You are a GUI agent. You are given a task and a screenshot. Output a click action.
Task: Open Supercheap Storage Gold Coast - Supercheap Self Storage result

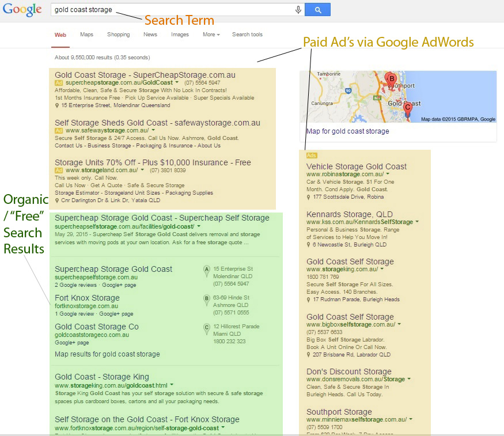[x=162, y=218]
